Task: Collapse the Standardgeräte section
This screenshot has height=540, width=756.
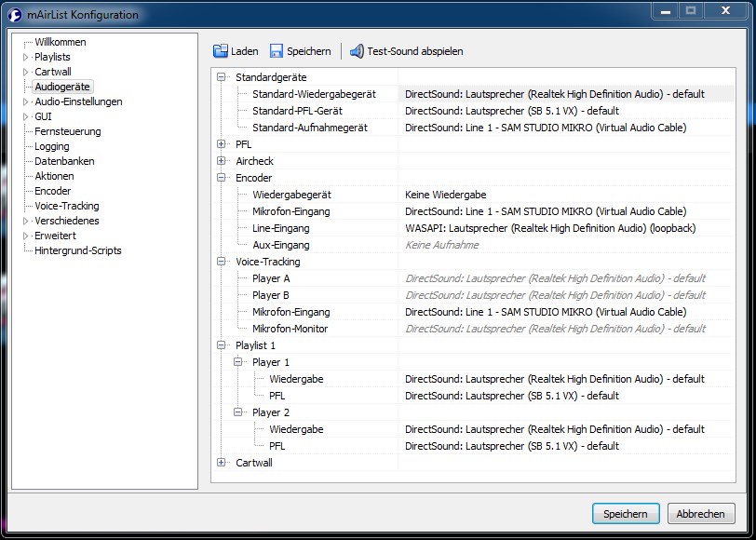Action: (x=220, y=77)
